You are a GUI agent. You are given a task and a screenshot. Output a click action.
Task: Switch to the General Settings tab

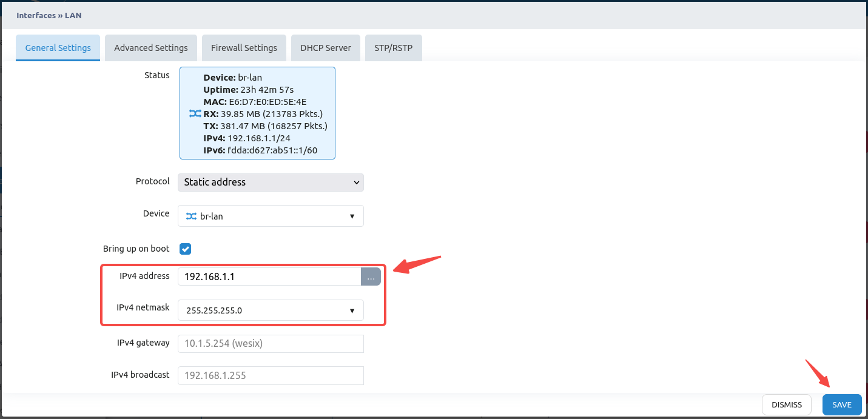(x=58, y=48)
